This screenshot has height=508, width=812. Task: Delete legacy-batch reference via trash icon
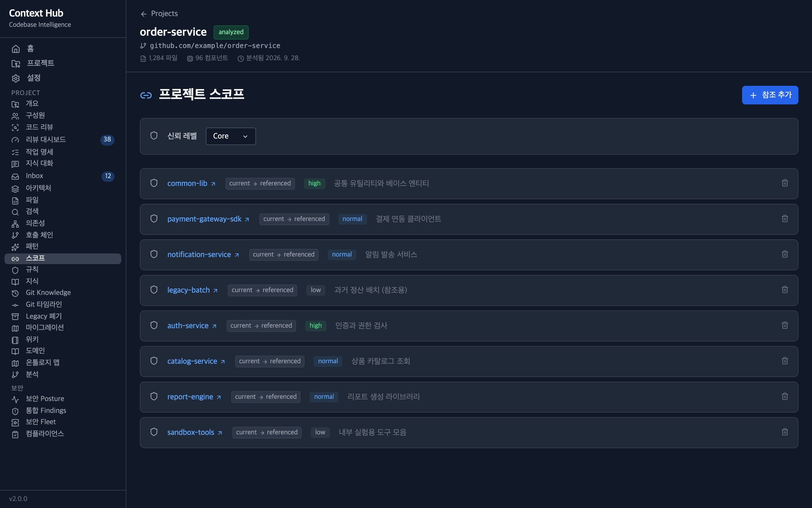(x=784, y=290)
